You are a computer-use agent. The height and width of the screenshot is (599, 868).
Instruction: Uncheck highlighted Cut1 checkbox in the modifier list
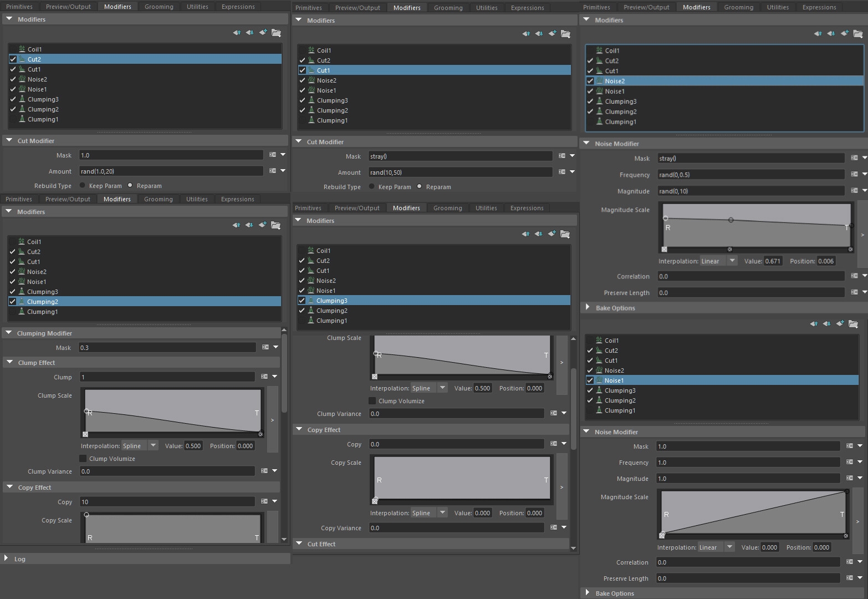click(302, 70)
